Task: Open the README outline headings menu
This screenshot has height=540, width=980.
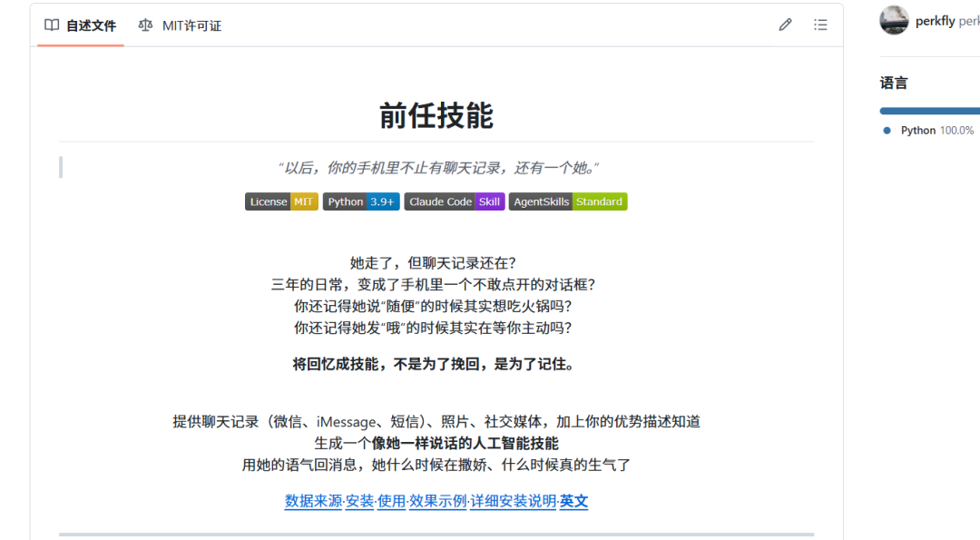Action: [x=820, y=25]
